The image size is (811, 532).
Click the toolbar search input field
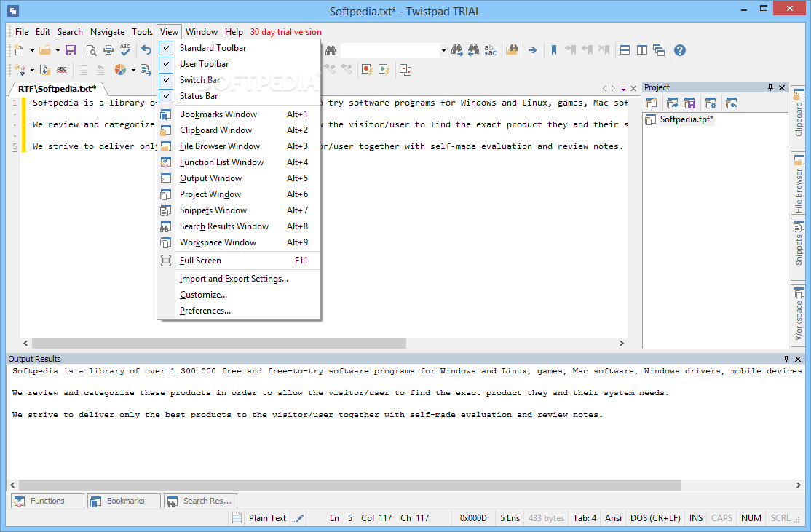(390, 50)
